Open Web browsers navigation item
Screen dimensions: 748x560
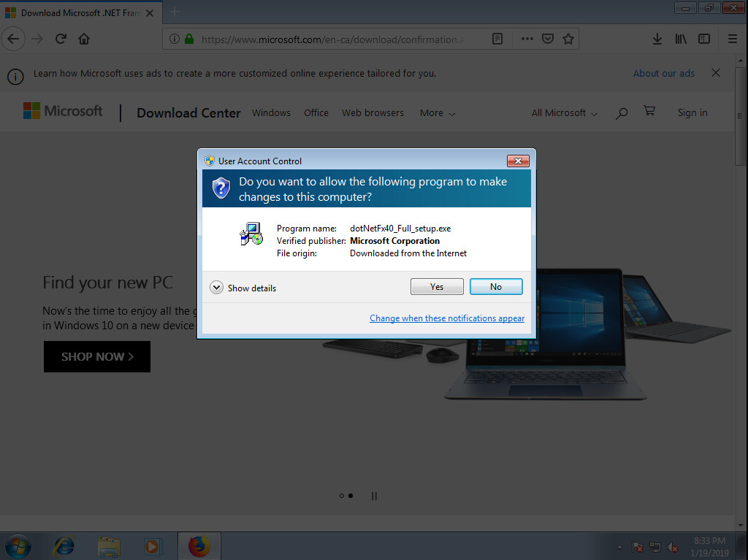373,113
